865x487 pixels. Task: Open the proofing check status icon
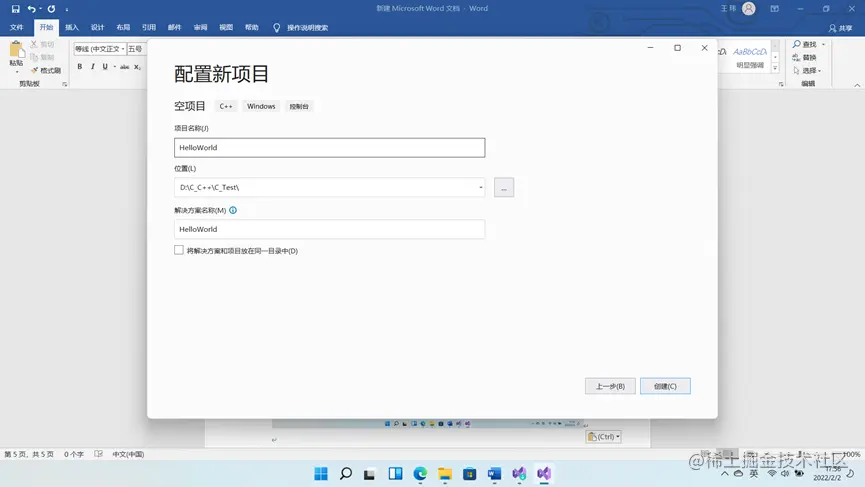[x=98, y=454]
